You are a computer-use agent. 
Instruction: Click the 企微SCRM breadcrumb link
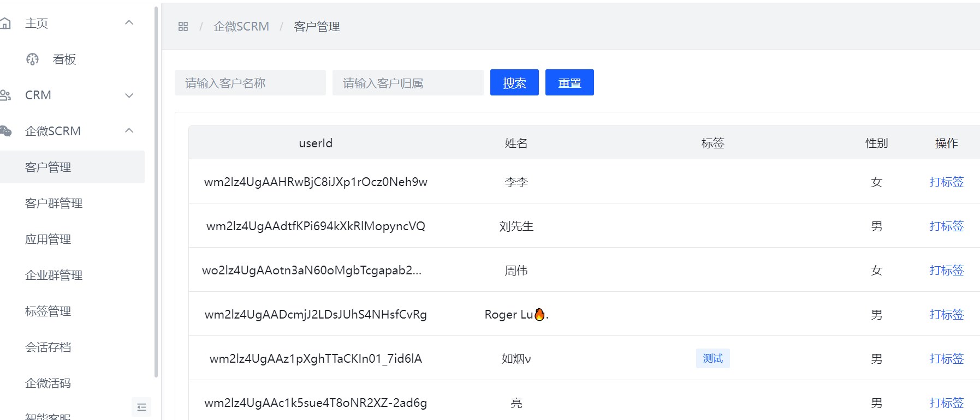241,26
